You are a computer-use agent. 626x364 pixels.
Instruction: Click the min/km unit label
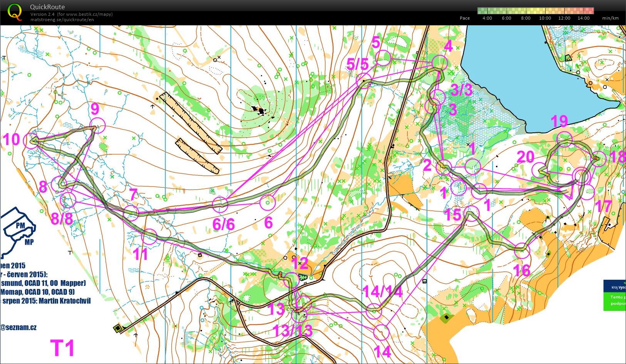point(609,18)
